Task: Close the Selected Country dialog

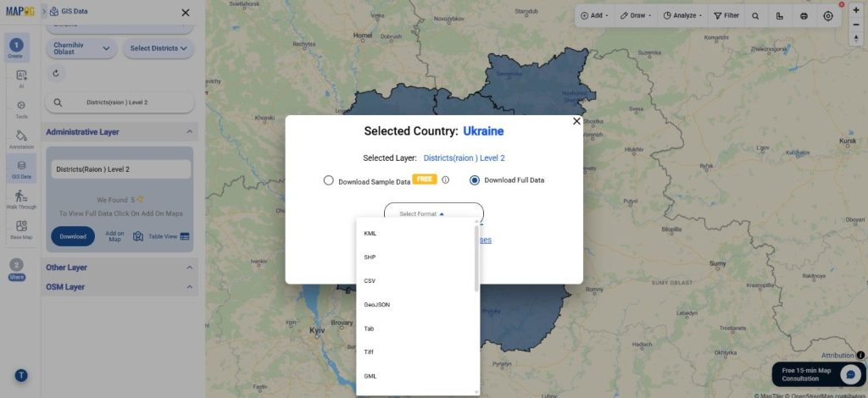Action: (576, 121)
